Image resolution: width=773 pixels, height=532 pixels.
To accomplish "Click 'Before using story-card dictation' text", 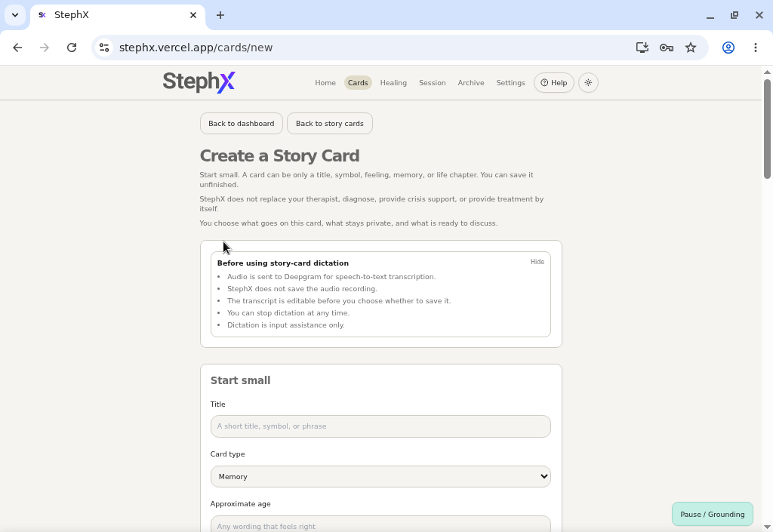I will [x=283, y=263].
